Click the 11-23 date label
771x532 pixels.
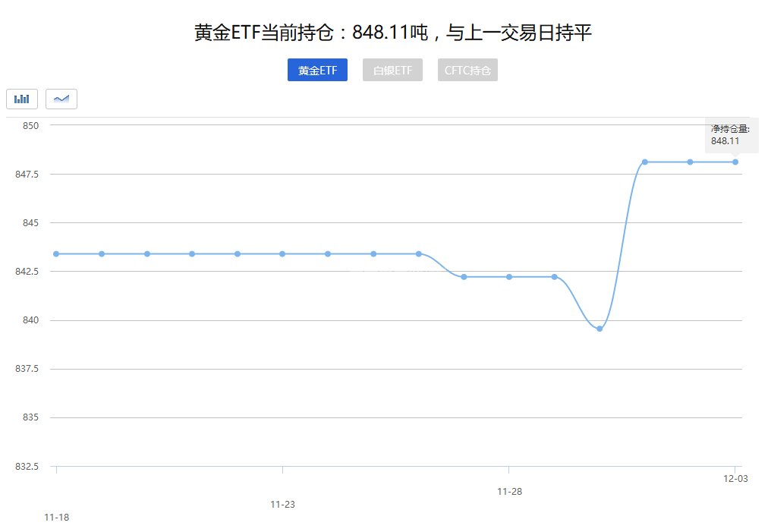click(283, 505)
